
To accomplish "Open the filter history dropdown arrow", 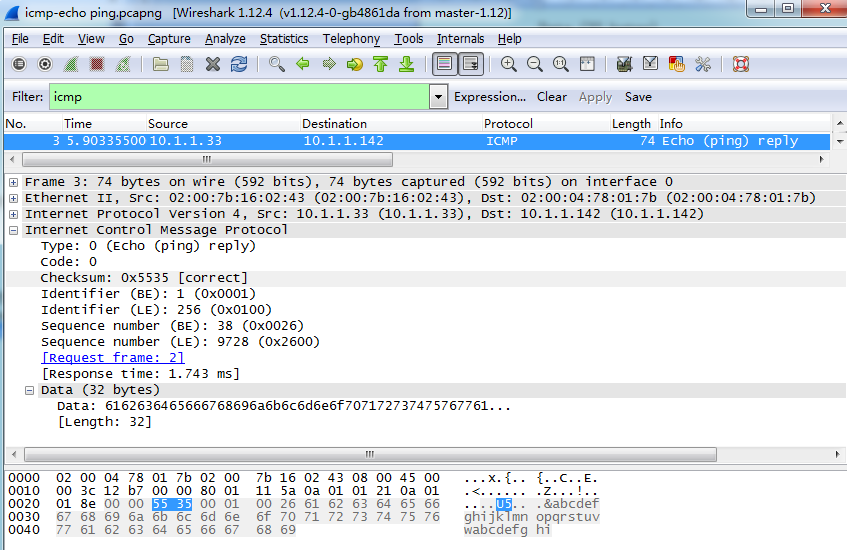I will tap(438, 97).
